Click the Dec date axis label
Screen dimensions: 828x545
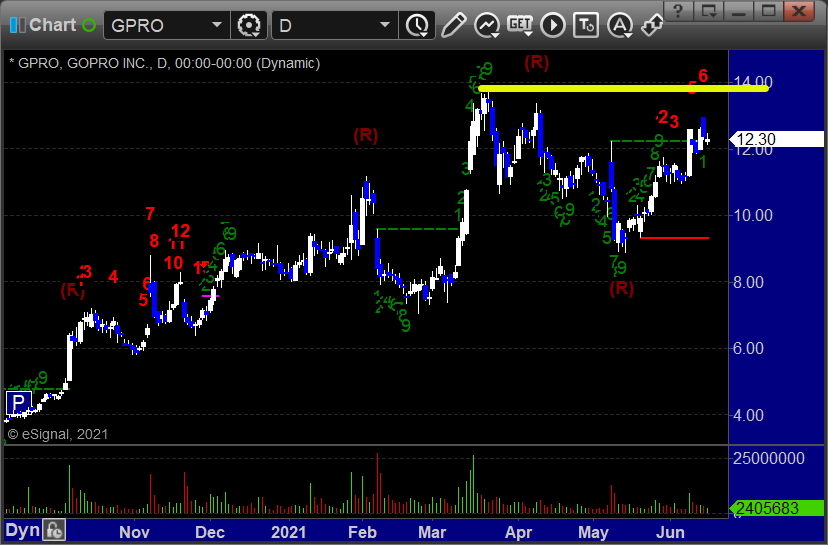[210, 532]
